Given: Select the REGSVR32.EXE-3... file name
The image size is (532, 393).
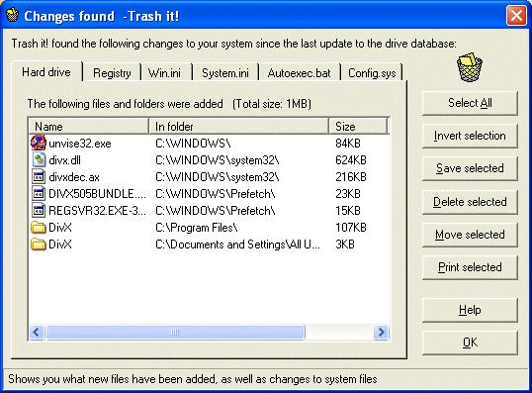Looking at the screenshot, I should (x=97, y=211).
